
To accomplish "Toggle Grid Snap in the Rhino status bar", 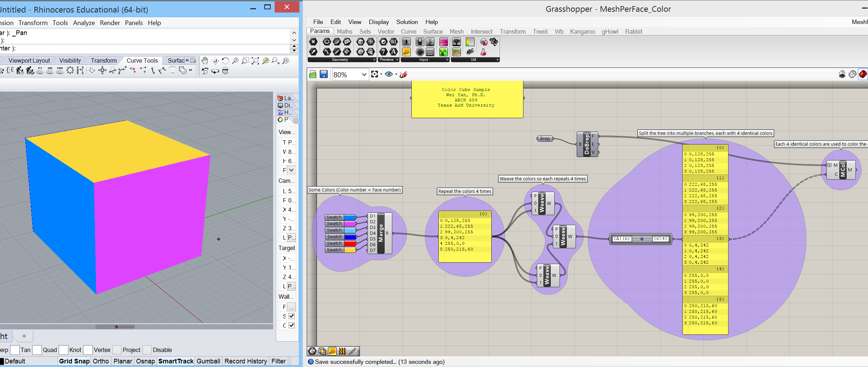I will pyautogui.click(x=74, y=361).
